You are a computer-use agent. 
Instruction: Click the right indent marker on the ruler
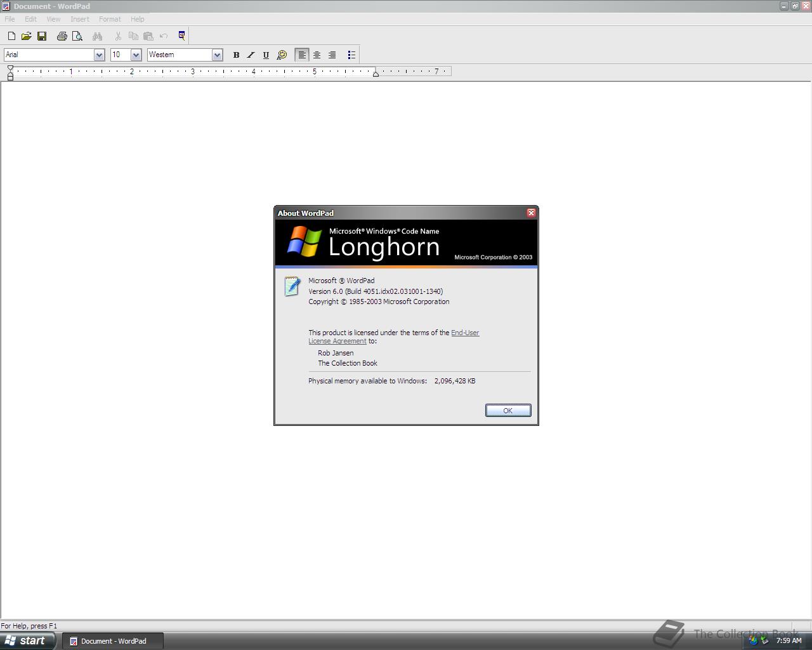(x=376, y=74)
